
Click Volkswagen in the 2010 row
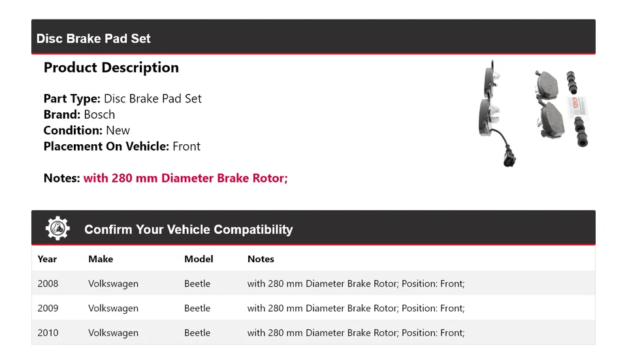pyautogui.click(x=113, y=333)
